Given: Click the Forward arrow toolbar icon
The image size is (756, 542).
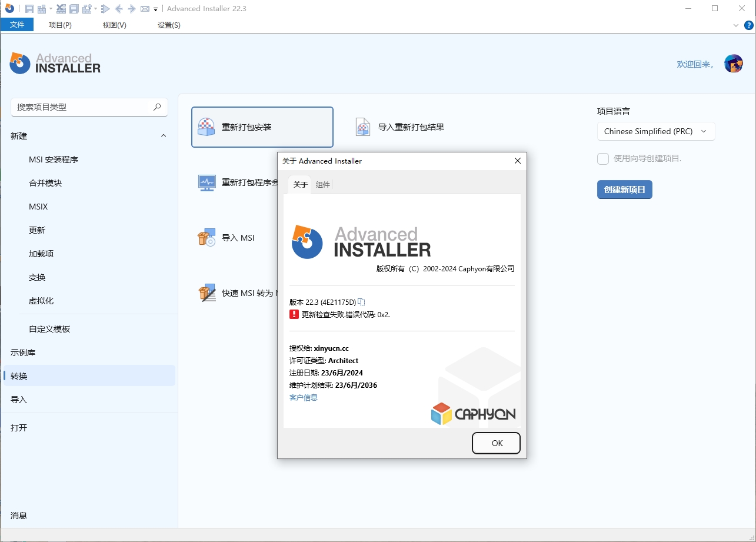Looking at the screenshot, I should coord(132,9).
